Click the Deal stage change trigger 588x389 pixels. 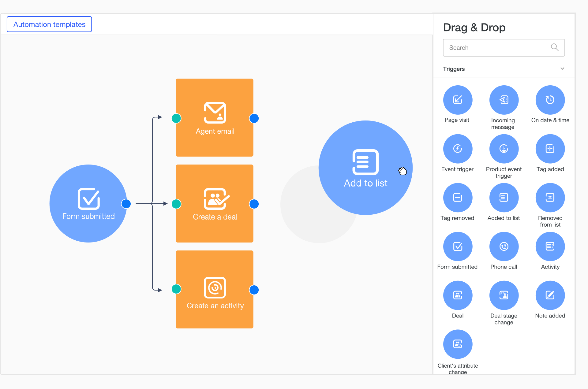click(504, 295)
